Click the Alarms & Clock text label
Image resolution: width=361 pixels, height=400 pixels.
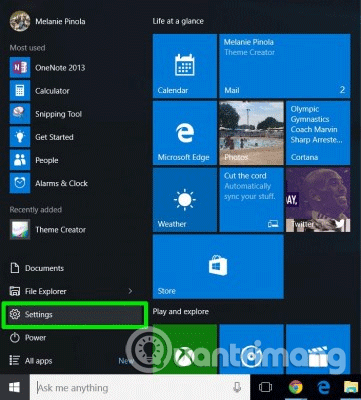coord(62,183)
